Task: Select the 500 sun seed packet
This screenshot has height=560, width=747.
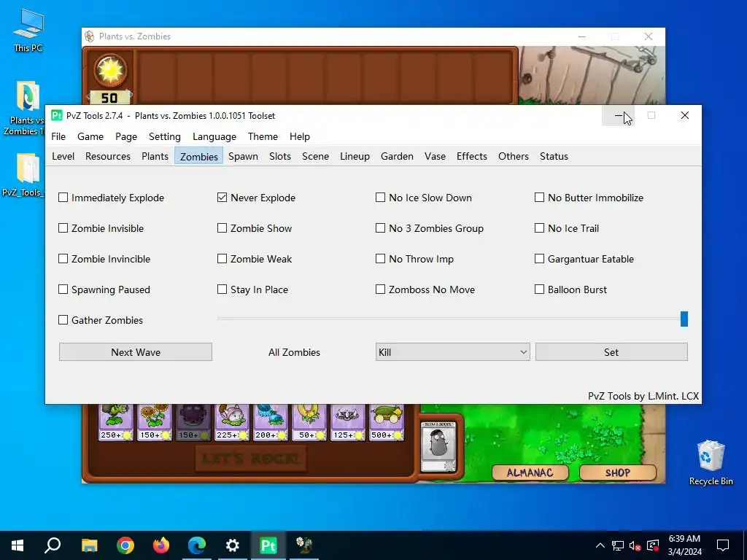Action: (387, 422)
